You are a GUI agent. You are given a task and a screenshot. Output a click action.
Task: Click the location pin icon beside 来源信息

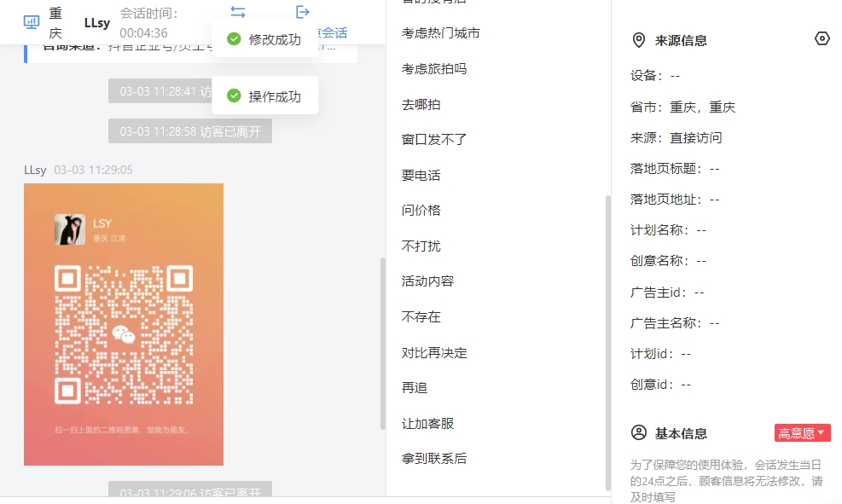638,40
